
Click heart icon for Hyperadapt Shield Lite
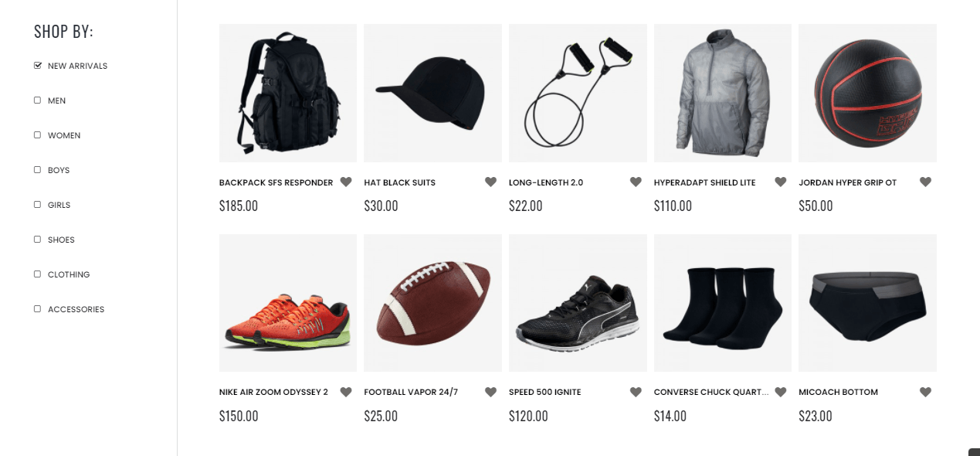pyautogui.click(x=780, y=182)
